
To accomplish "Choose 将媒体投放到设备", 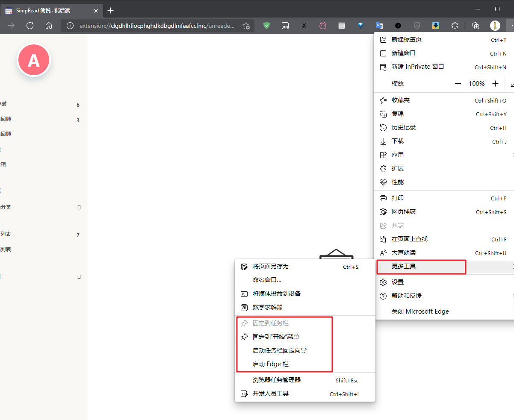I will [x=305, y=294].
